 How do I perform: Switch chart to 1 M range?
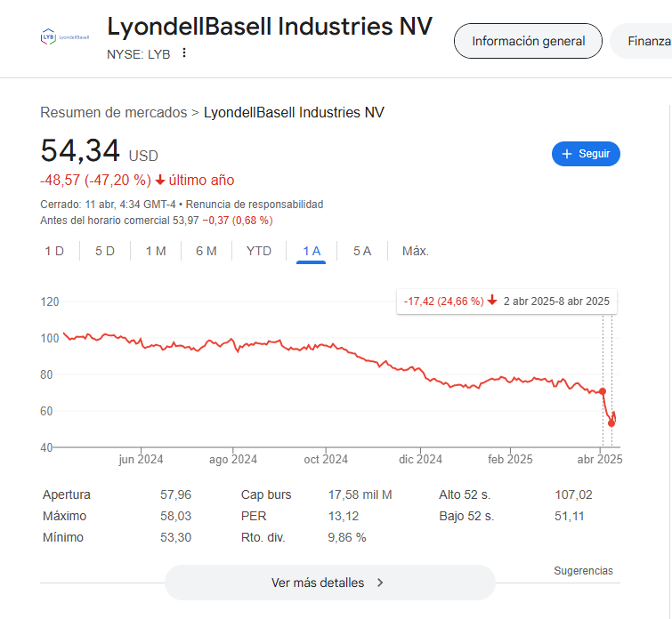[x=156, y=251]
